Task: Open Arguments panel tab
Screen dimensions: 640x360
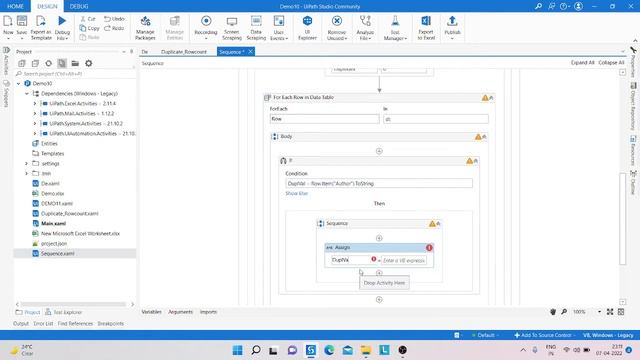Action: click(180, 312)
